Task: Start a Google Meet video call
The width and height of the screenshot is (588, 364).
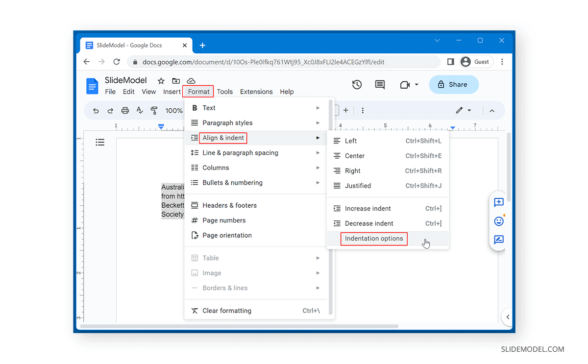Action: click(x=405, y=84)
